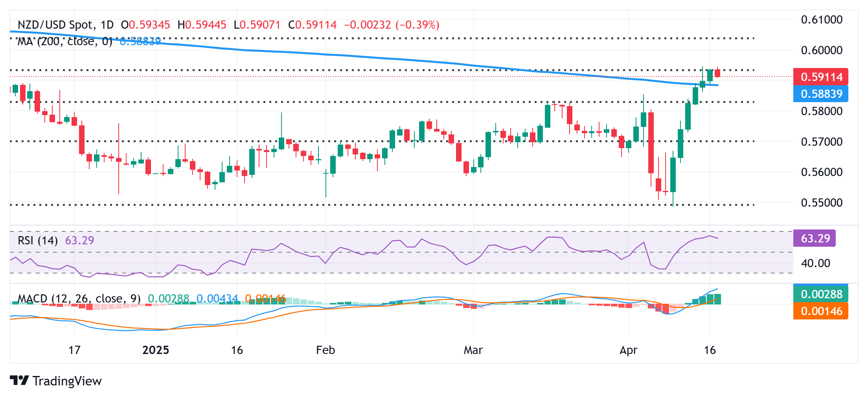Click the orange 0.00146 signal line tag
868x398 pixels.
[821, 311]
